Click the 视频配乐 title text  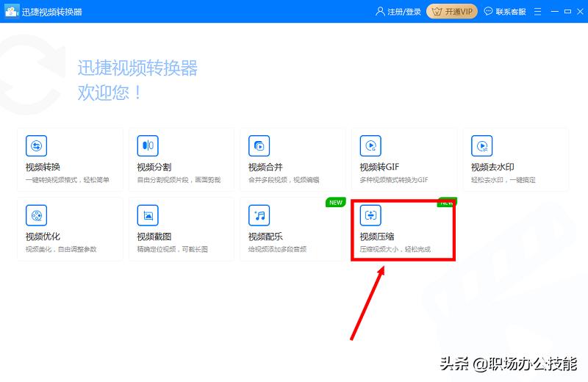click(265, 236)
